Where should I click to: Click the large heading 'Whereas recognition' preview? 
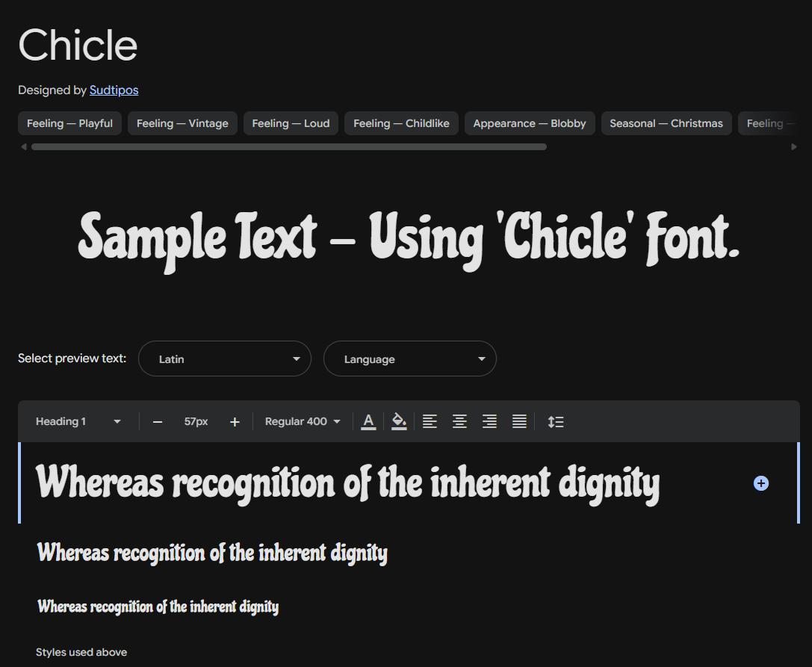(x=347, y=484)
